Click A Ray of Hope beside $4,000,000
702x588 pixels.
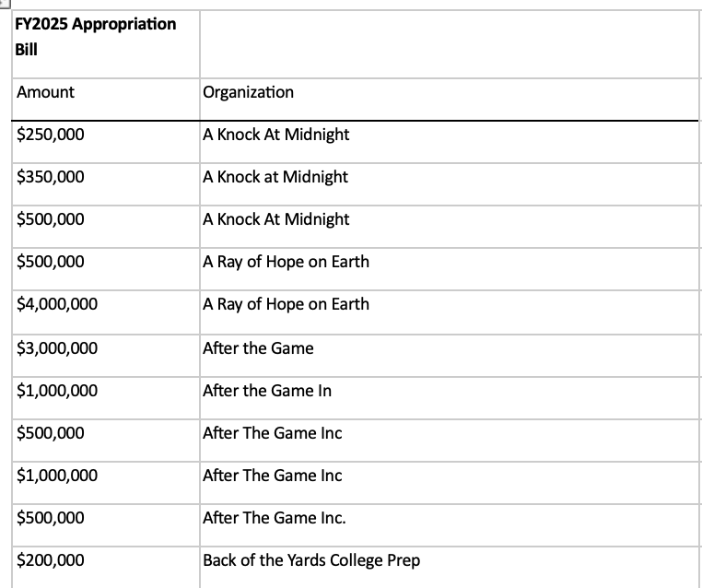(286, 304)
